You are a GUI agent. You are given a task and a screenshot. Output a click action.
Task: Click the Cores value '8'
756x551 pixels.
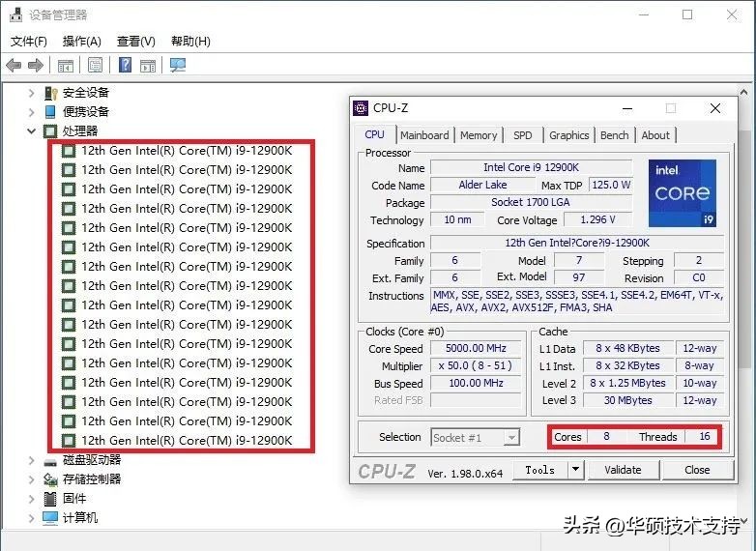[606, 437]
